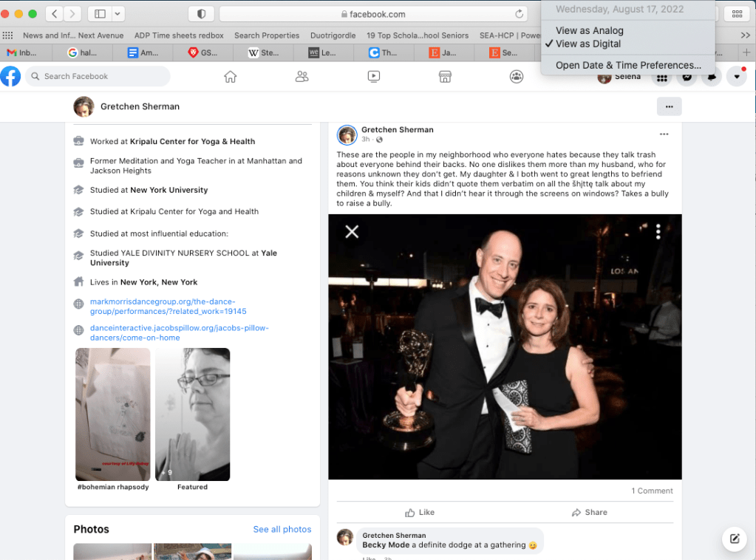The width and height of the screenshot is (756, 560).
Task: Choose Open Date & Time Preferences
Action: click(628, 65)
